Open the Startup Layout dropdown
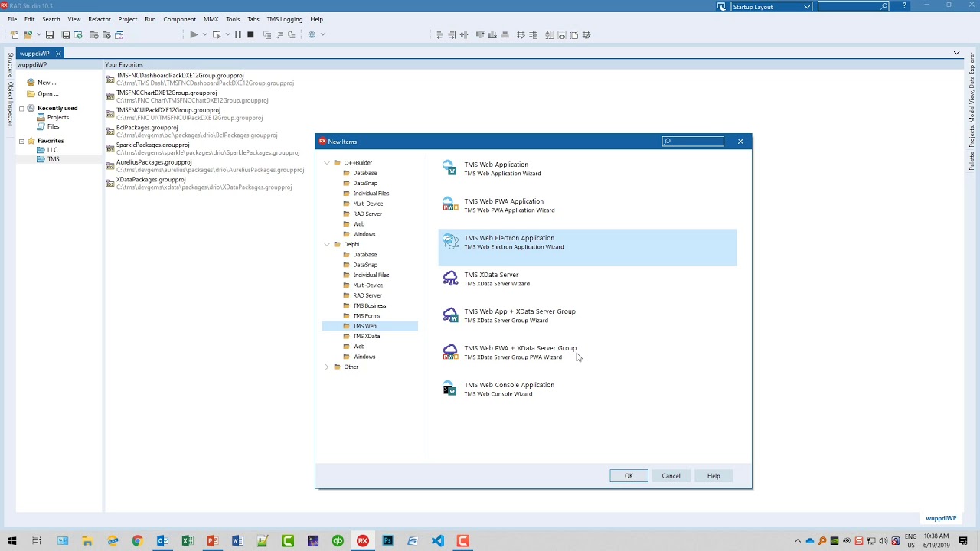Screen dimensions: 980x551 [807, 7]
